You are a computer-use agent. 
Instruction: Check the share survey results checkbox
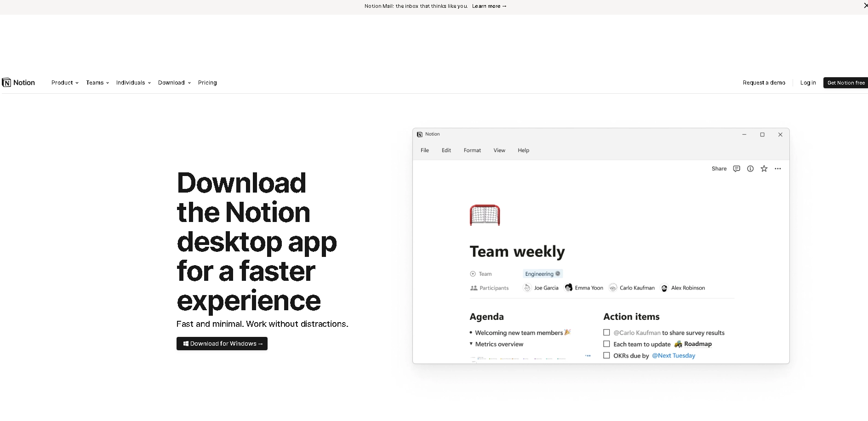point(606,332)
